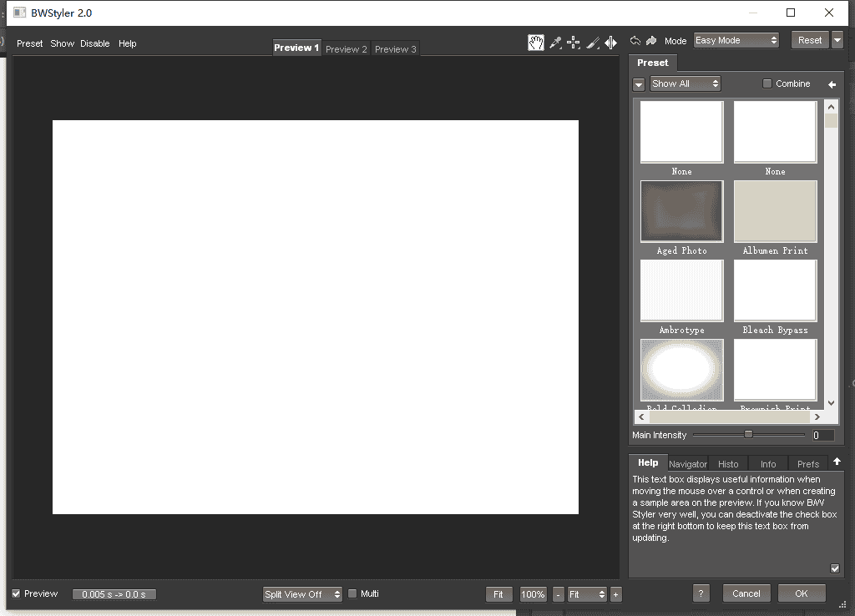Select the crosshair target tool

tap(574, 43)
